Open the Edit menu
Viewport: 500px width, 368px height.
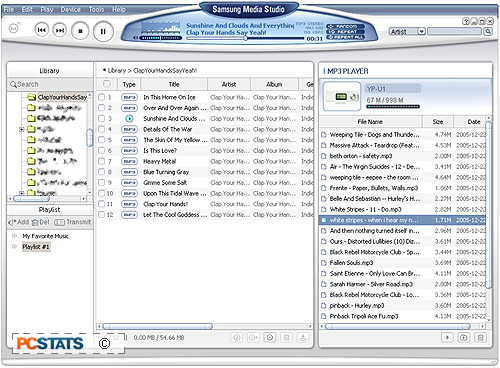click(27, 10)
